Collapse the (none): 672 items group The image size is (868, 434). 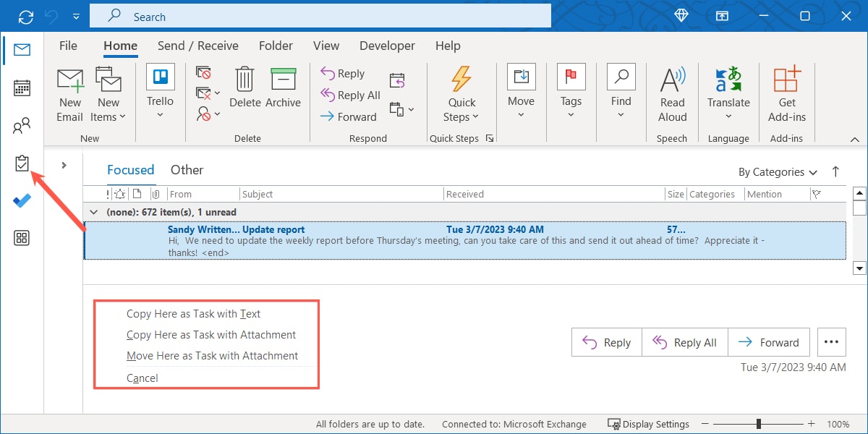click(94, 212)
